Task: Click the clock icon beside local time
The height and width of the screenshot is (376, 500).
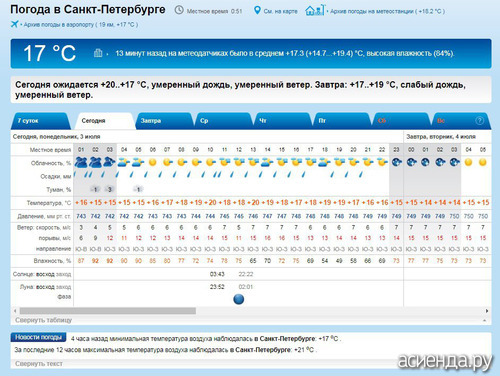Action: (179, 10)
